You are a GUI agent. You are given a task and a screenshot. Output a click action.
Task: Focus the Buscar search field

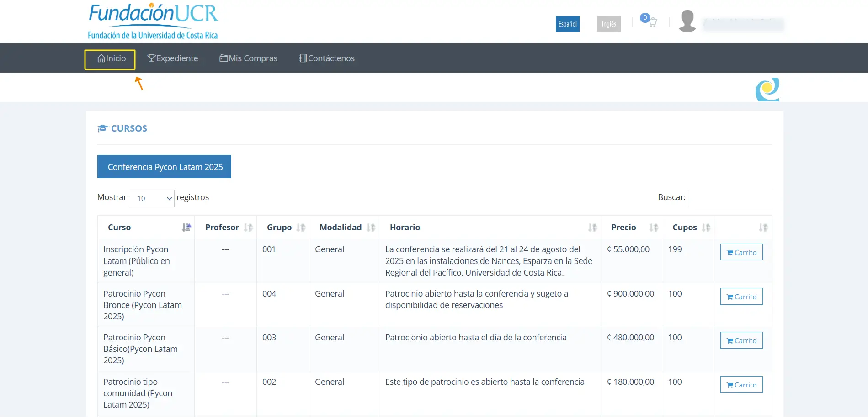(x=730, y=198)
